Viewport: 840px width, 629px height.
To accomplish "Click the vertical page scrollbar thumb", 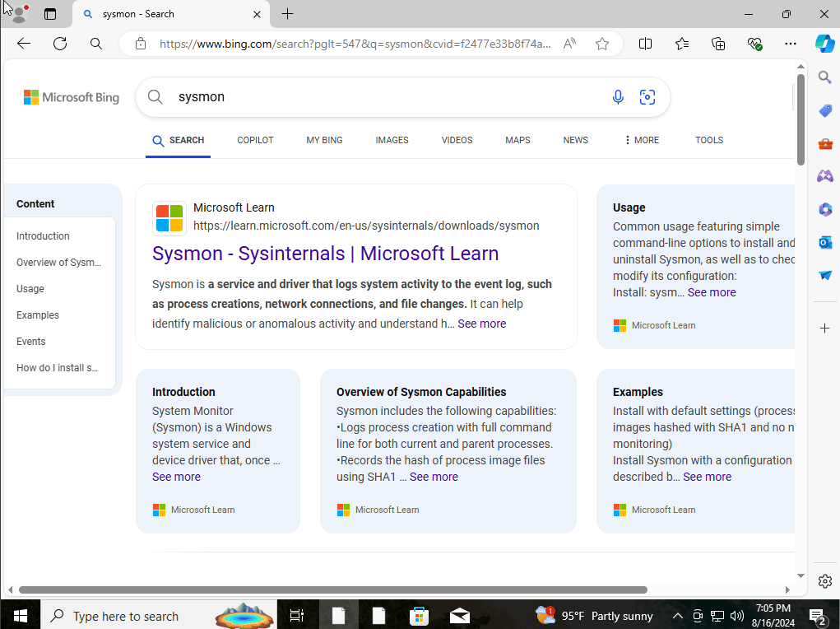I will click(x=801, y=119).
